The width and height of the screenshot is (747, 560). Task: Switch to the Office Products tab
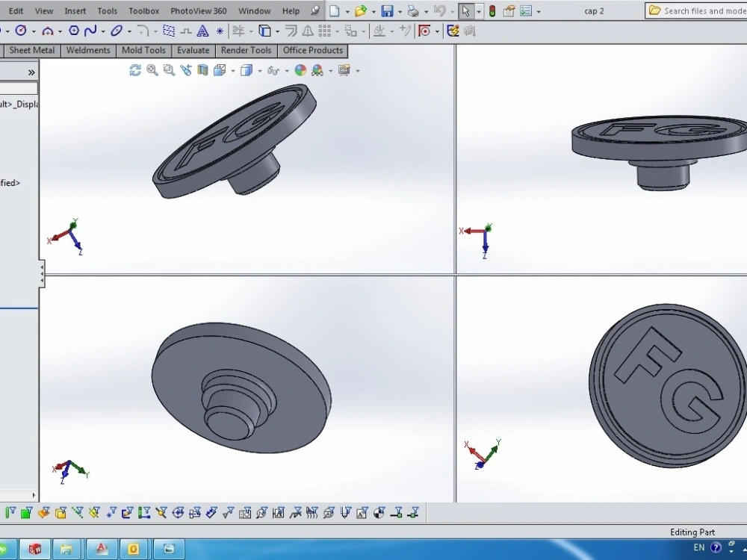click(x=313, y=51)
